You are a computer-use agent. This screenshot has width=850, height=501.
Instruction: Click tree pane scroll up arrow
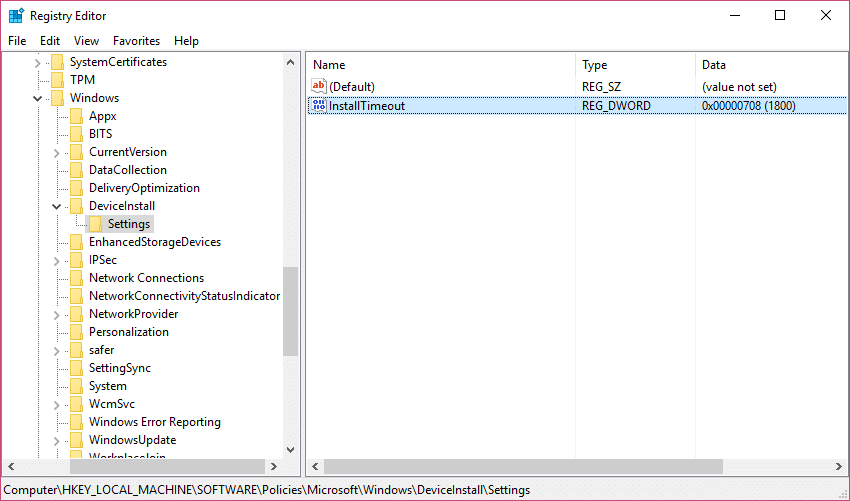click(x=291, y=62)
